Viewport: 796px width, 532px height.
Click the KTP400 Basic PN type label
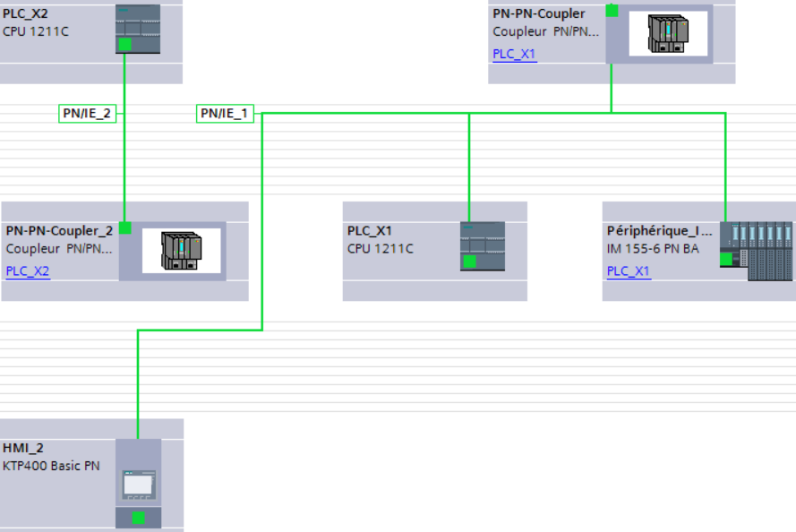[51, 466]
